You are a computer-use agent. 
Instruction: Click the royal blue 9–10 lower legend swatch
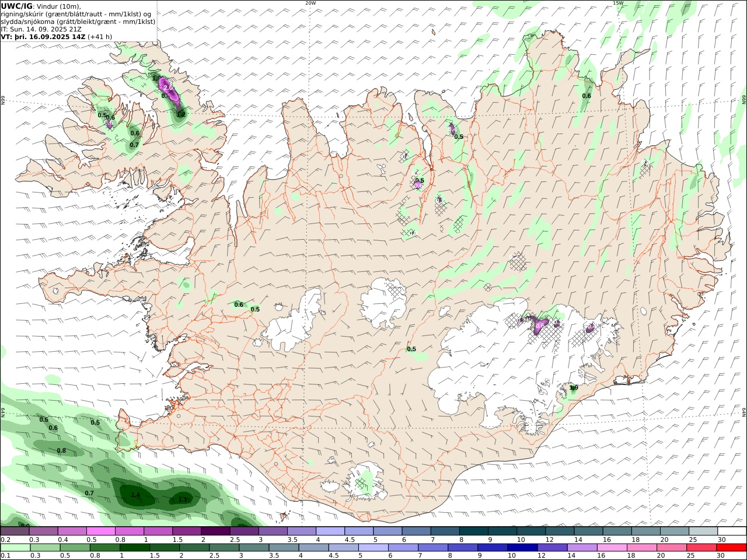(493, 548)
